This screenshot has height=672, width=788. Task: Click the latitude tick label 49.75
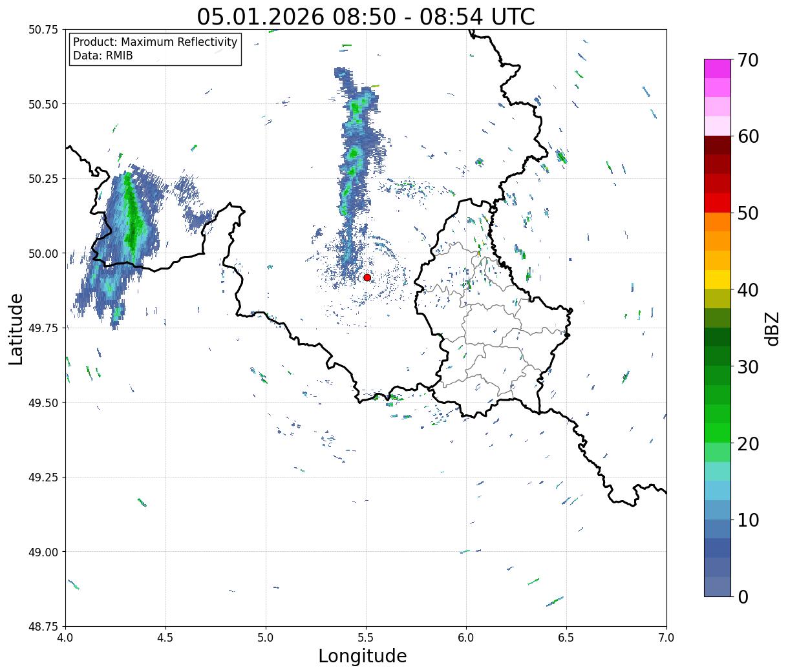point(43,328)
